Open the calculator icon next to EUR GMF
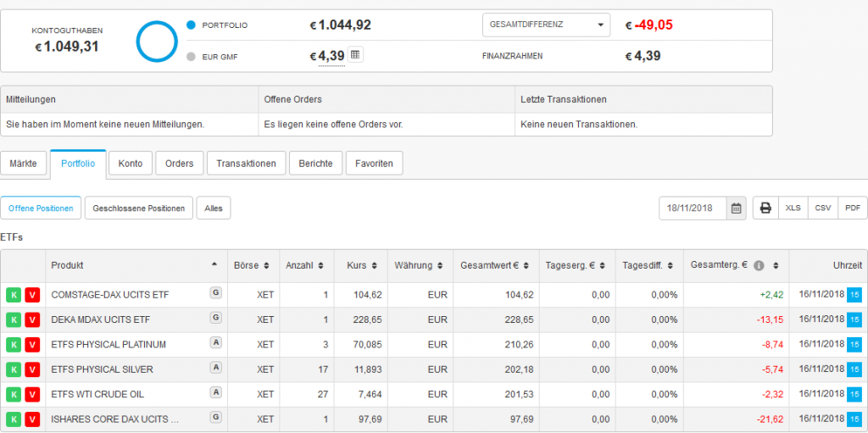 pos(355,56)
